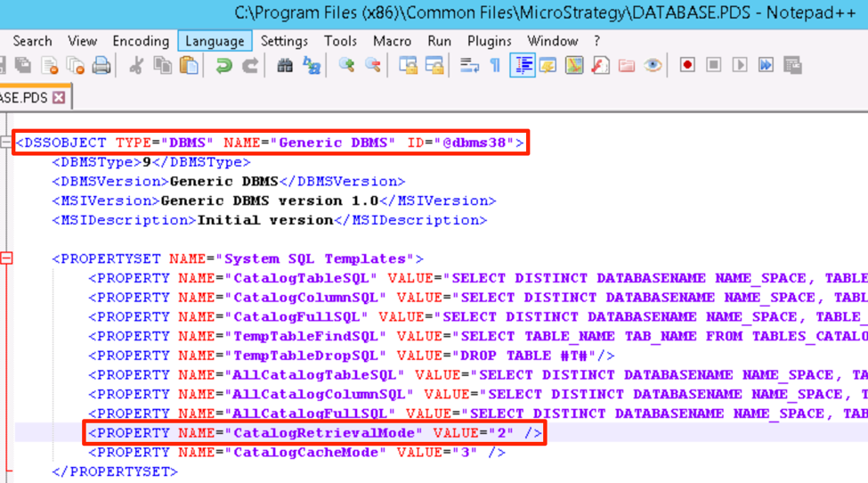Start macro recording with red dot
This screenshot has width=868, height=483.
pyautogui.click(x=687, y=65)
